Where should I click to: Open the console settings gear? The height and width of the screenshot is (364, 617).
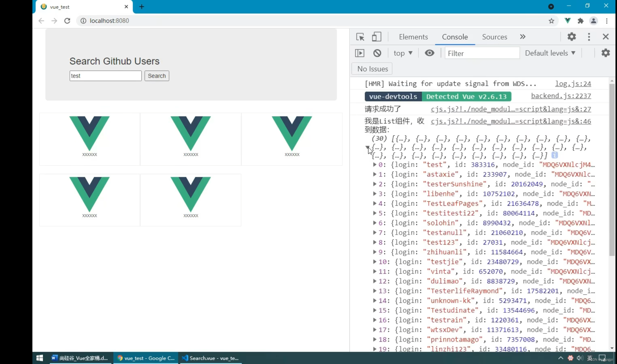pos(606,53)
